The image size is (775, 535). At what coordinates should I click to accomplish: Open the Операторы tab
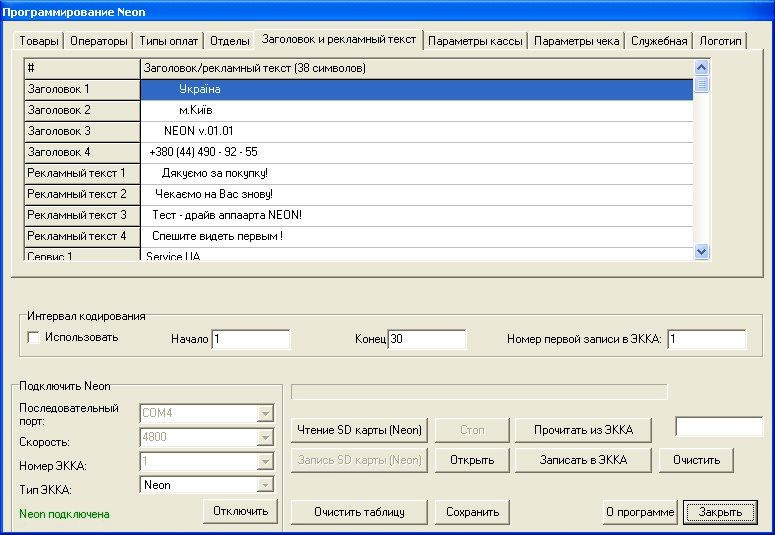click(98, 41)
